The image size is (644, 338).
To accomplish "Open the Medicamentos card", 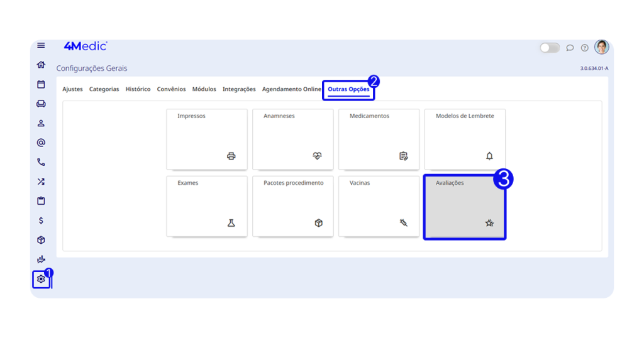I will [x=379, y=139].
